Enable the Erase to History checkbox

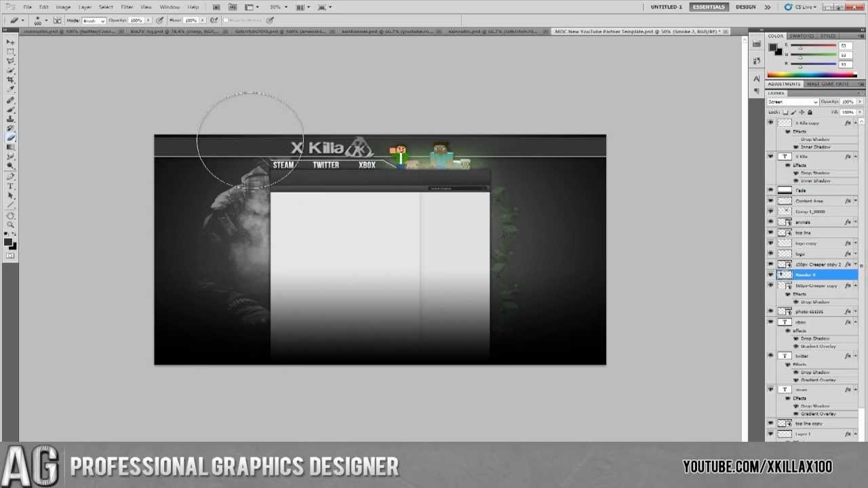[226, 20]
